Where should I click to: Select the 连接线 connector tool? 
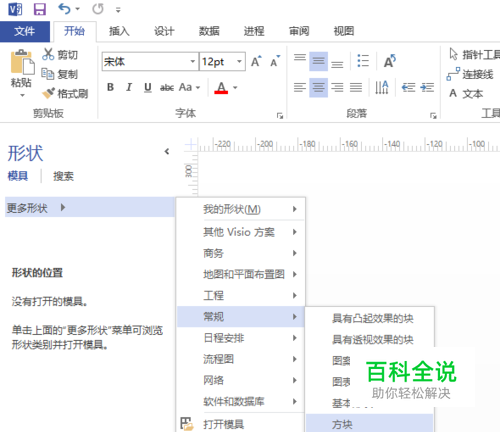[470, 74]
